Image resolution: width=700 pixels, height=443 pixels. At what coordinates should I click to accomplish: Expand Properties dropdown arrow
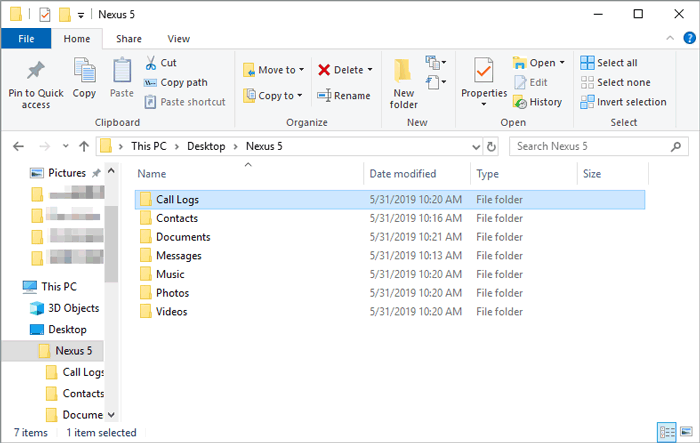pyautogui.click(x=484, y=104)
